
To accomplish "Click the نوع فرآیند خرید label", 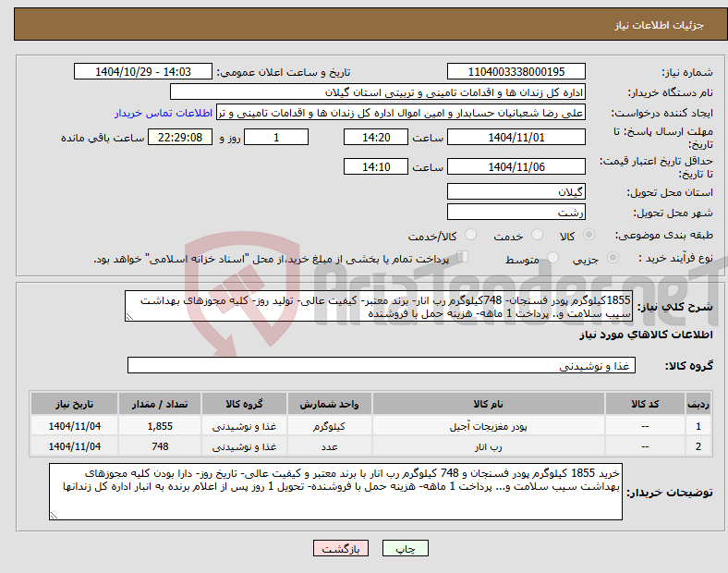I will [675, 258].
